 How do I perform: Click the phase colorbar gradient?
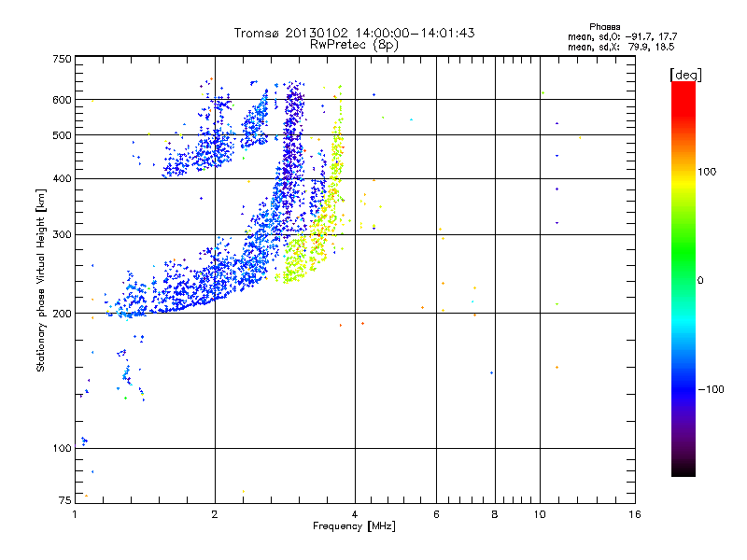(x=684, y=278)
